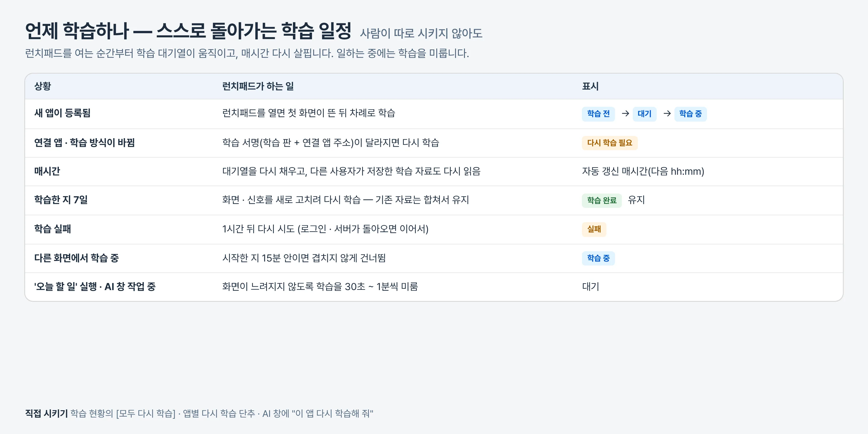Click '1시간 뒤 다시 시도' description text
Viewport: 868px width, 434px height.
tap(325, 229)
